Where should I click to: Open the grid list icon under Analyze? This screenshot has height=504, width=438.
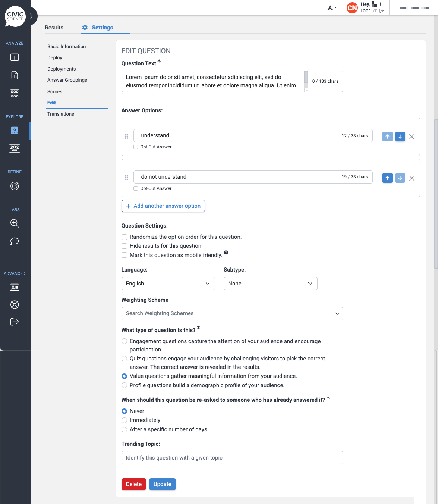[15, 93]
